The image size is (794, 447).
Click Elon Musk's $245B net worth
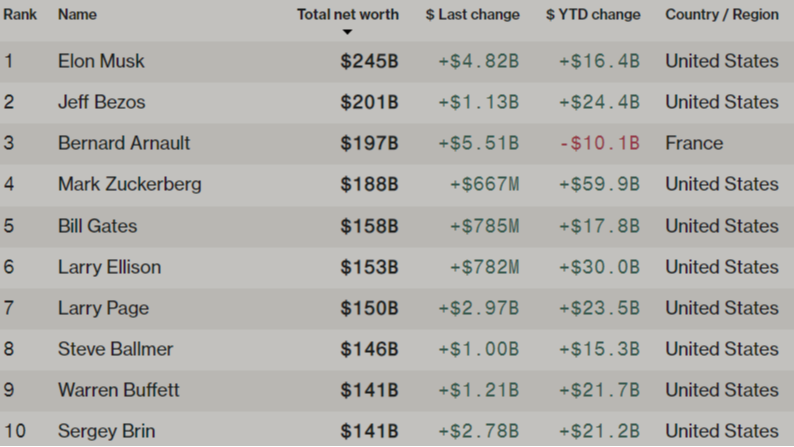(x=370, y=61)
